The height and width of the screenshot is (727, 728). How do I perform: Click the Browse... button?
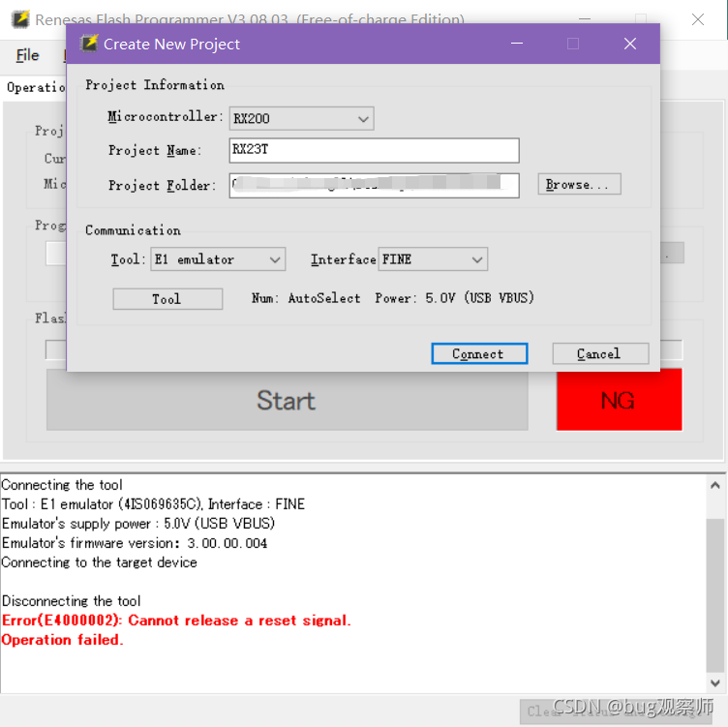(579, 184)
